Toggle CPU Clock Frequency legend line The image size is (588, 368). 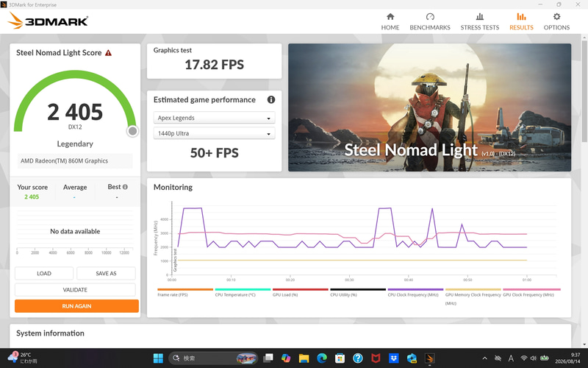point(415,292)
